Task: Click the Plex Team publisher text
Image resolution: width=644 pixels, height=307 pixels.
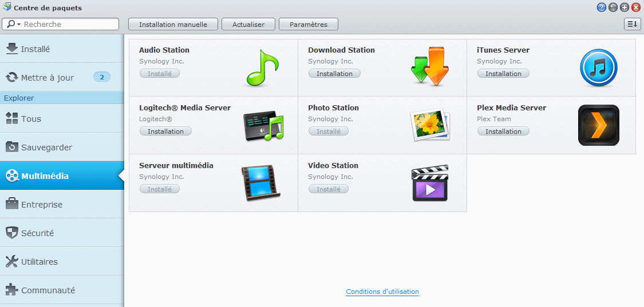Action: (494, 119)
